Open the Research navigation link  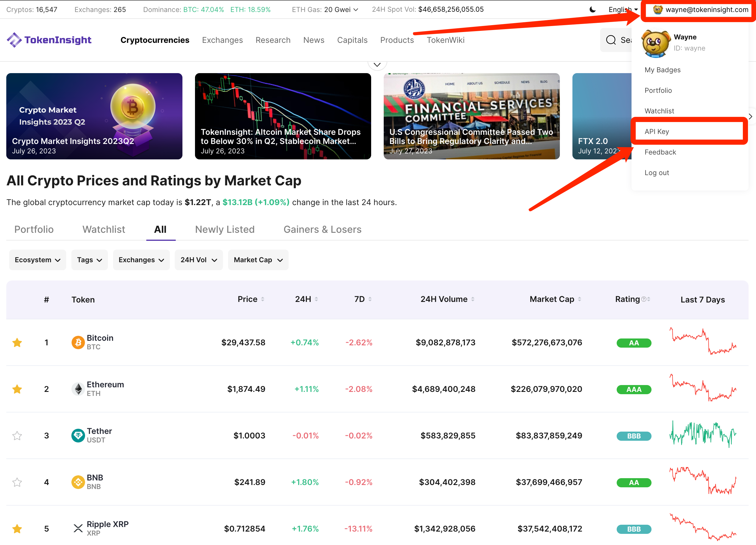pos(273,40)
